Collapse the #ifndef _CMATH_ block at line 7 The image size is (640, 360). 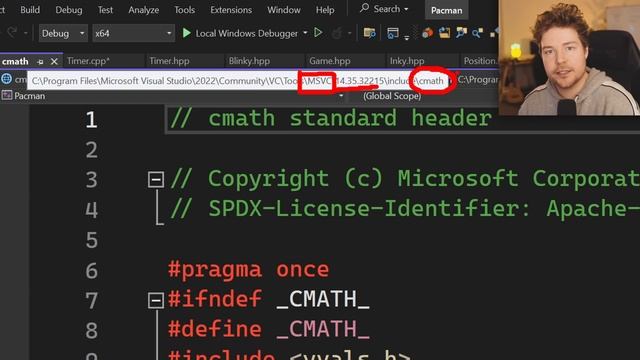coord(156,301)
